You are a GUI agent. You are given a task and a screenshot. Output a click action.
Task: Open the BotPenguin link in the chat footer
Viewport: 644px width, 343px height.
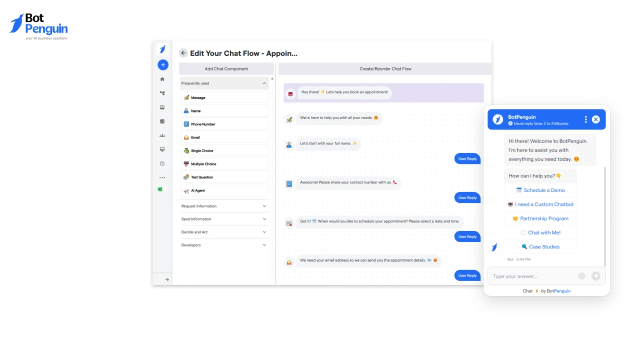[x=558, y=291]
